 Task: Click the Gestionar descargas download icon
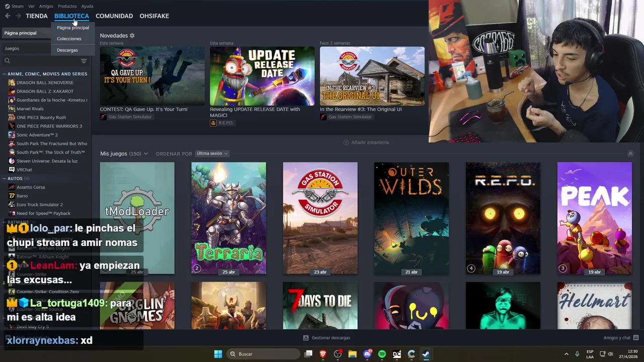coord(306,338)
